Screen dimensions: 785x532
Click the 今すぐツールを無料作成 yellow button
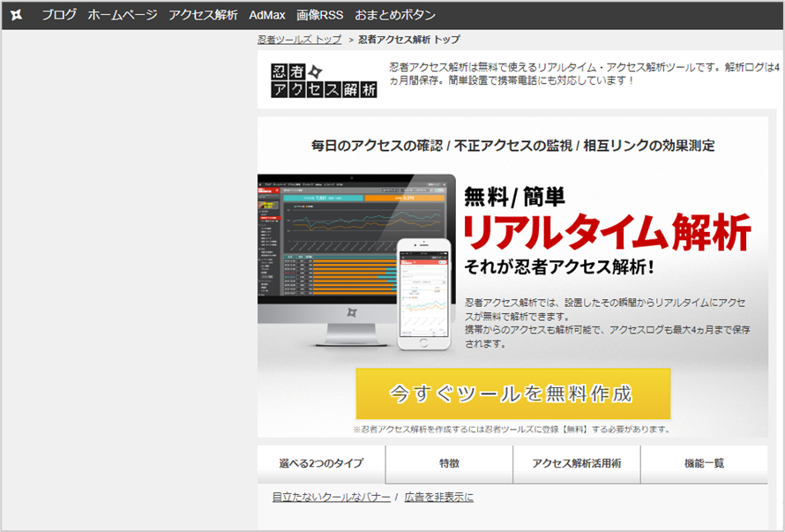click(x=513, y=393)
